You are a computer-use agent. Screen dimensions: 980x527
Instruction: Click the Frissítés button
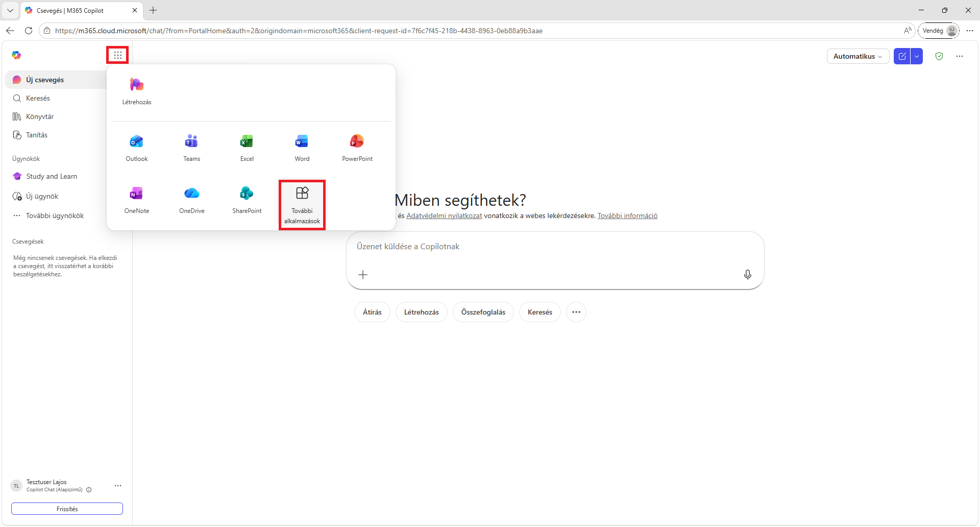(x=67, y=509)
